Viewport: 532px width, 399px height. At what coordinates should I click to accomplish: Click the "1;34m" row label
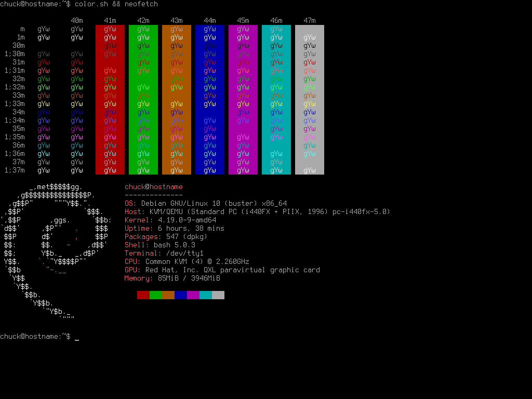[15, 121]
